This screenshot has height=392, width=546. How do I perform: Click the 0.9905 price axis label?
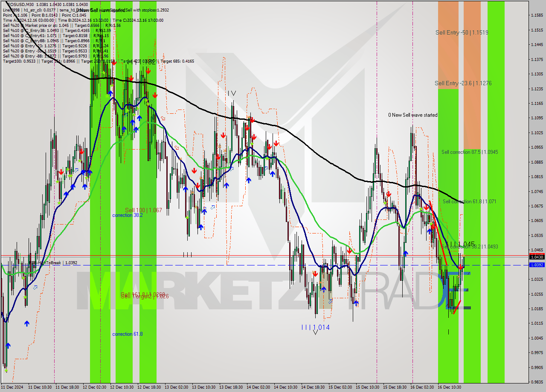click(537, 367)
